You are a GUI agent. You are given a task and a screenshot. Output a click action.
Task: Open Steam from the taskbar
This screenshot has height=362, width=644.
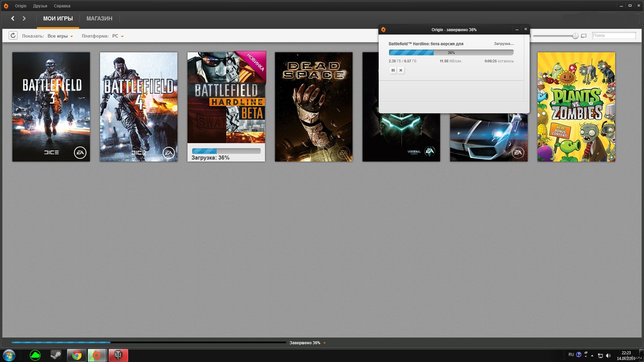click(x=56, y=355)
